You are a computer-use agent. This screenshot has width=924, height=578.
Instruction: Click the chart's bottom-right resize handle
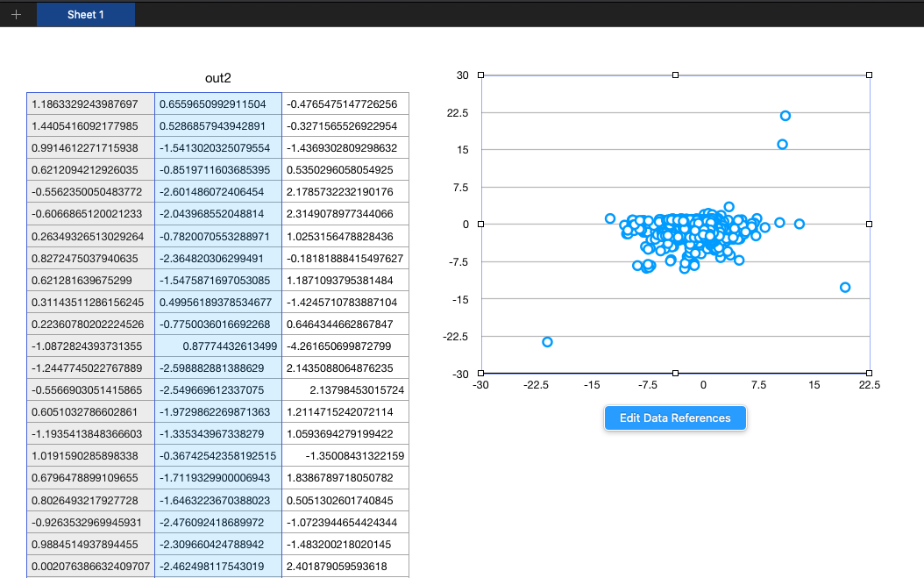(869, 374)
